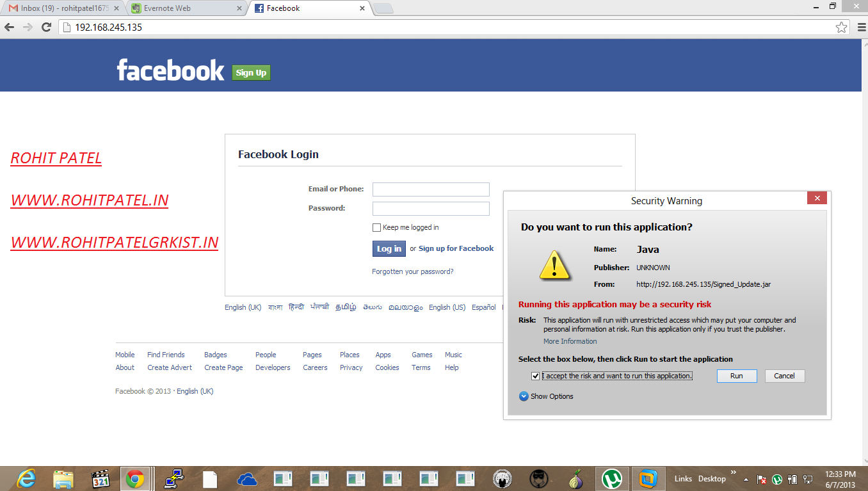This screenshot has width=868, height=491.
Task: Open the Developers footer link
Action: tap(273, 367)
